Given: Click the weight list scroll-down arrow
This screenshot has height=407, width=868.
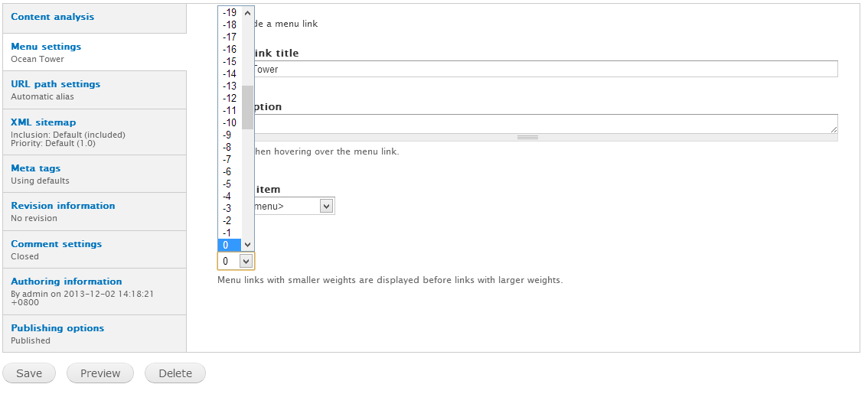Looking at the screenshot, I should coord(247,245).
